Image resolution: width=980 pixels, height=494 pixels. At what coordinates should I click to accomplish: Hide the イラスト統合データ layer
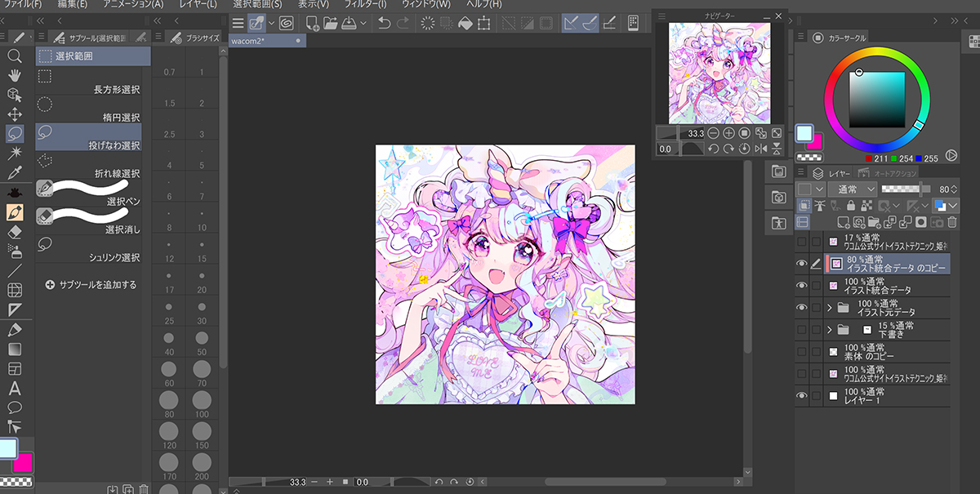click(801, 285)
